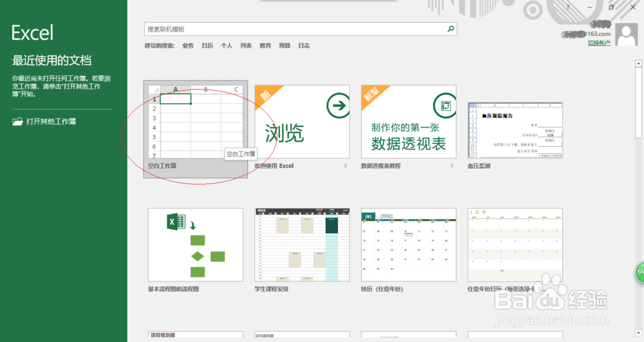
Task: Open the folder icon for other workbooks
Action: (17, 122)
